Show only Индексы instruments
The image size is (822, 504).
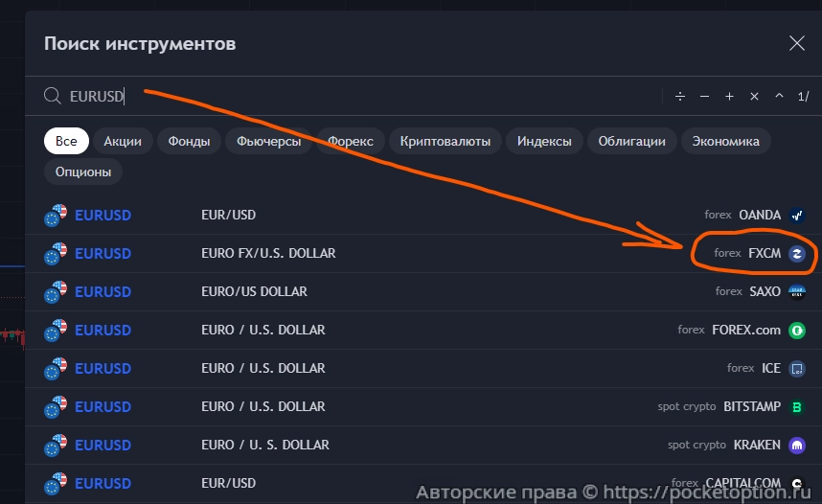[x=544, y=141]
